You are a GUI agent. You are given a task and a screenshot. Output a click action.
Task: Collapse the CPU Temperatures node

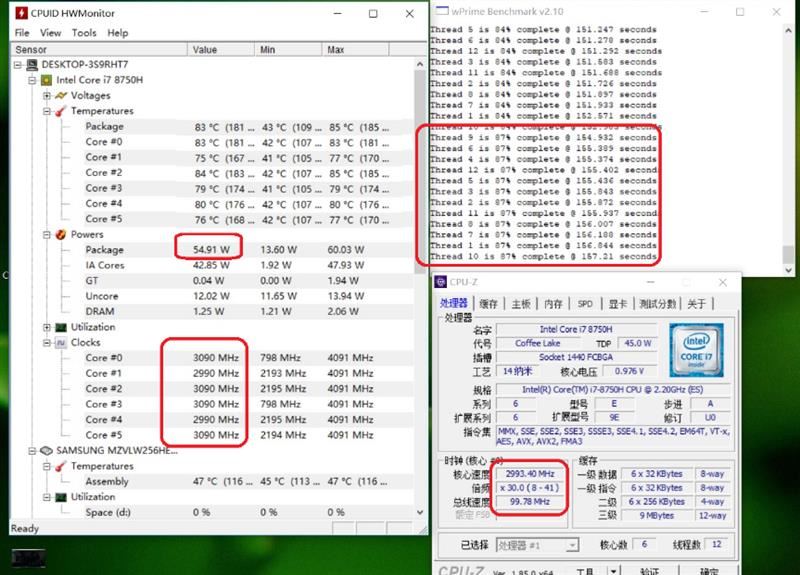tap(47, 111)
